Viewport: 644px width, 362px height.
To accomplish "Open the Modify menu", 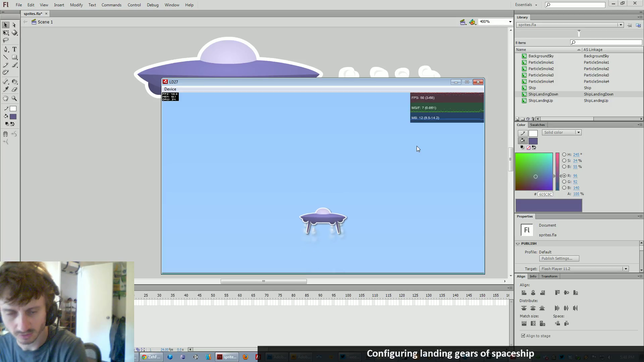I will coord(76,5).
